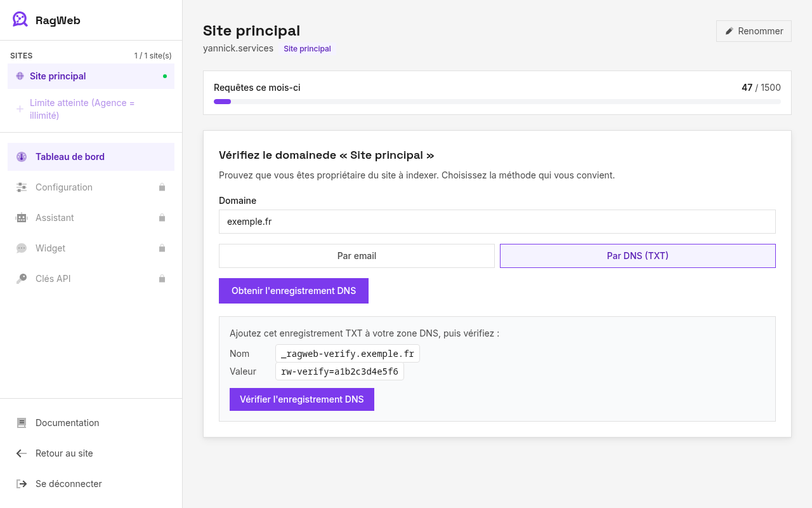Click the lock icon on Configuration row

[x=162, y=187]
